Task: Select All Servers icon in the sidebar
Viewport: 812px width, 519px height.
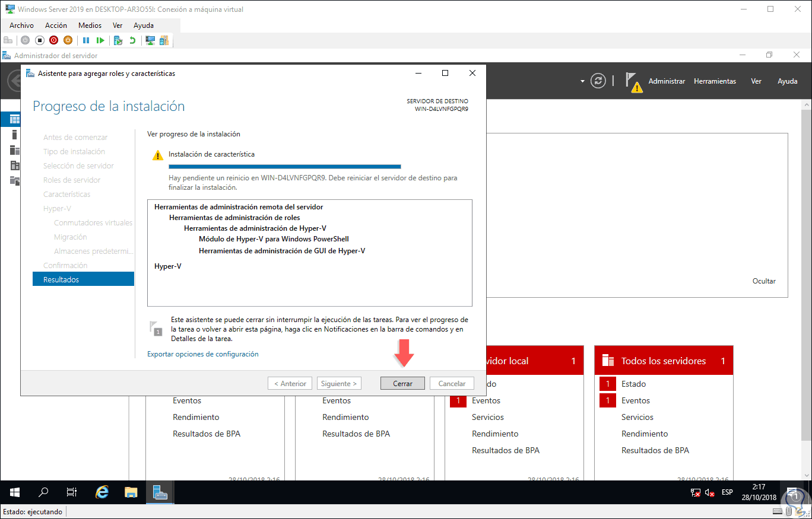Action: [15, 150]
